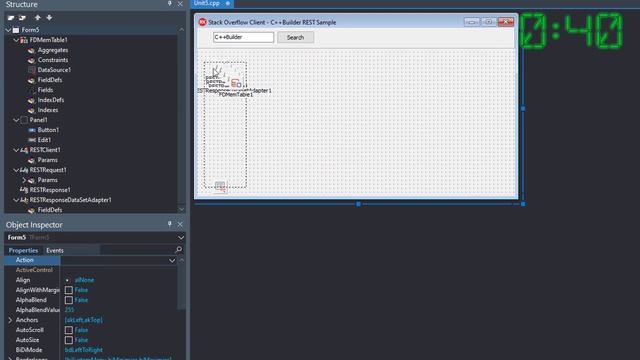Expand the Anchors property

coord(10,320)
